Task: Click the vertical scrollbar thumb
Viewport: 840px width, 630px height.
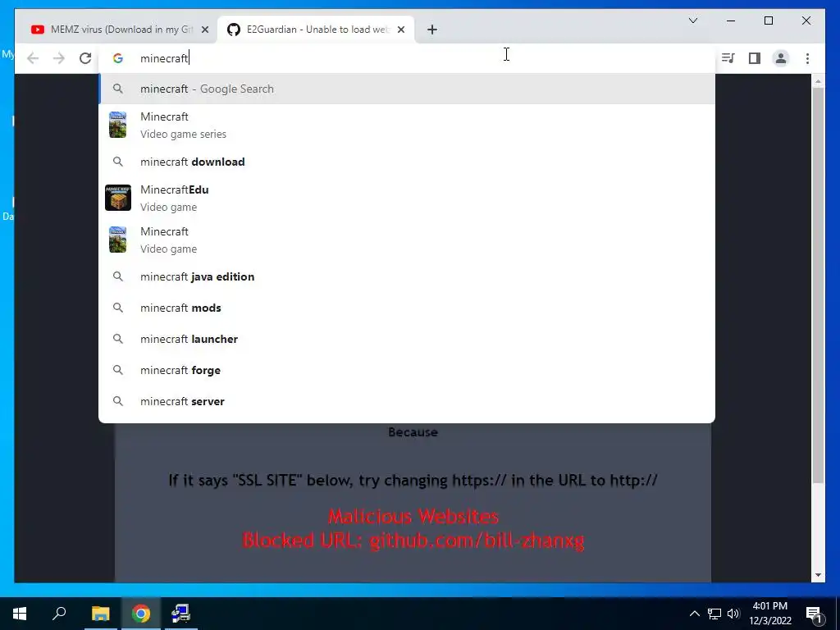Action: click(818, 285)
